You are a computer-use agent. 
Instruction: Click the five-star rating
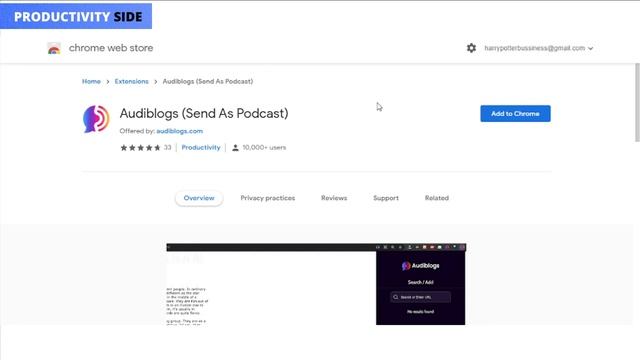[140, 148]
